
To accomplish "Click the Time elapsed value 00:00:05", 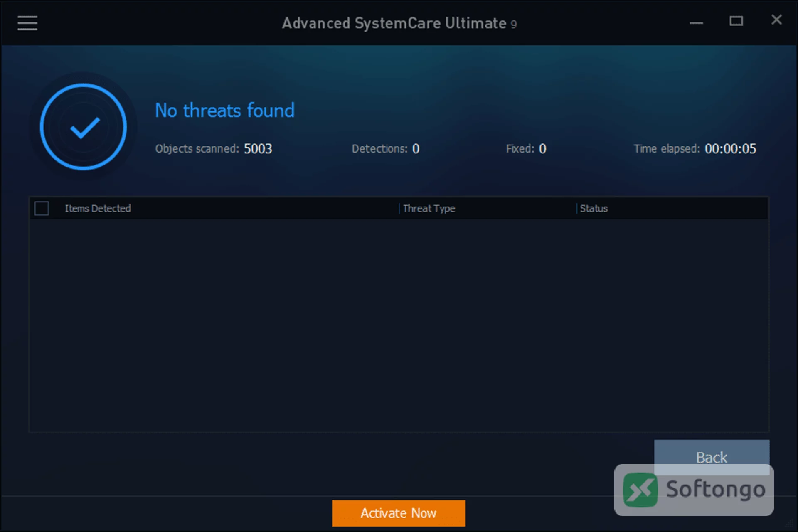I will (x=730, y=149).
